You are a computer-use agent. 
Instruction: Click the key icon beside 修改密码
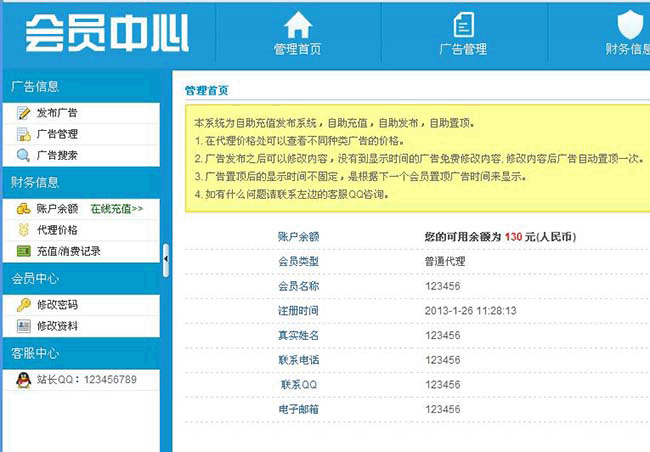(x=23, y=305)
